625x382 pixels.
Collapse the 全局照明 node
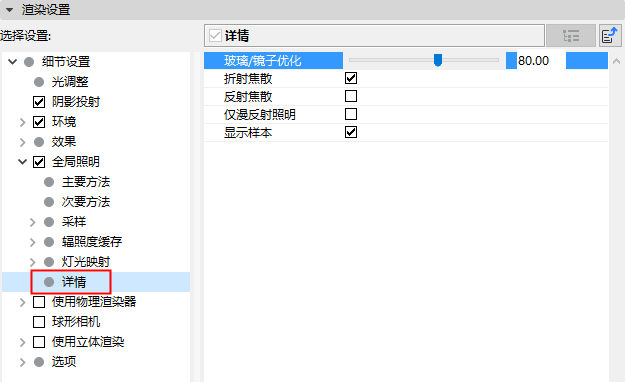tap(23, 162)
